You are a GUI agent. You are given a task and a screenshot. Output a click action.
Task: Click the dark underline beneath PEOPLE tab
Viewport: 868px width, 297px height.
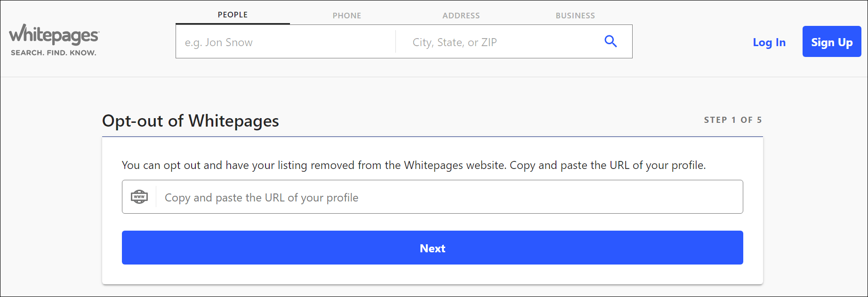(x=233, y=24)
